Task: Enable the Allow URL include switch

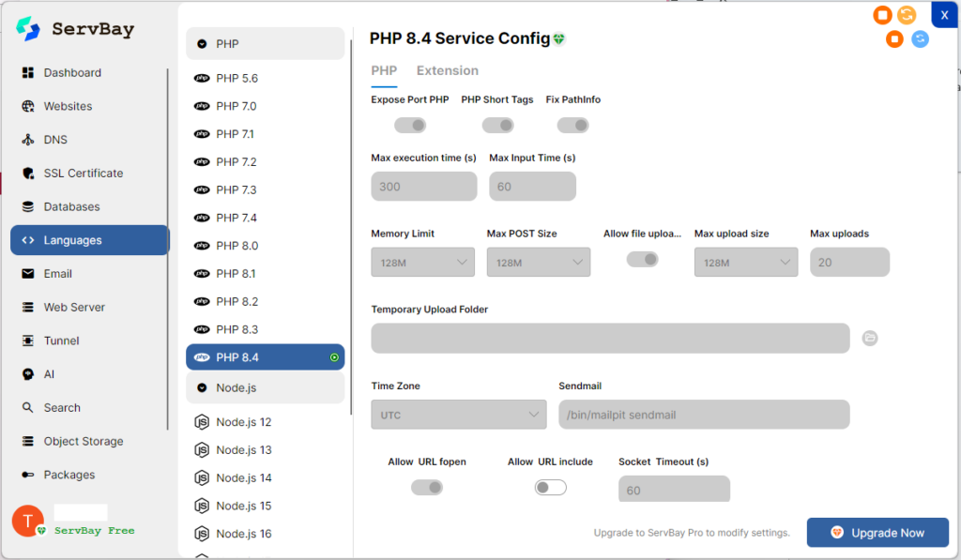Action: coord(551,487)
